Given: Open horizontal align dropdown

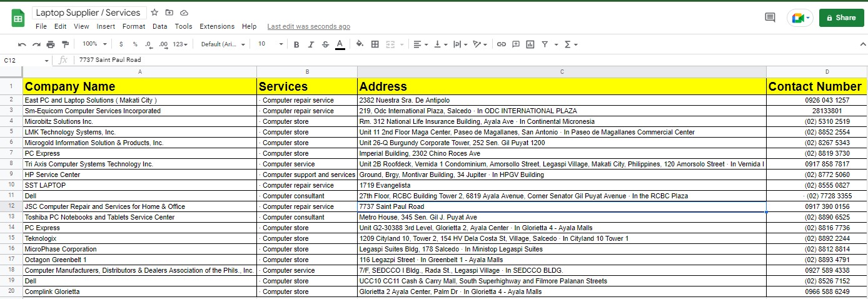Looking at the screenshot, I should pyautogui.click(x=421, y=44).
